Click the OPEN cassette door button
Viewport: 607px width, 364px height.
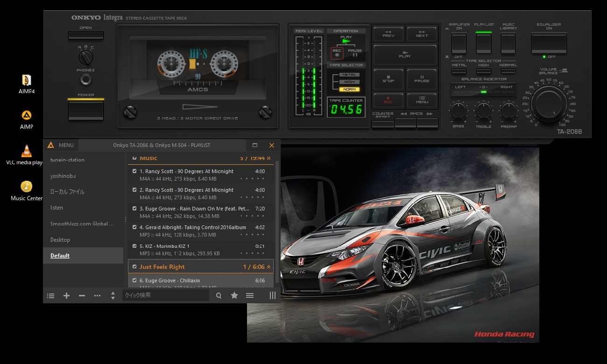click(x=86, y=35)
